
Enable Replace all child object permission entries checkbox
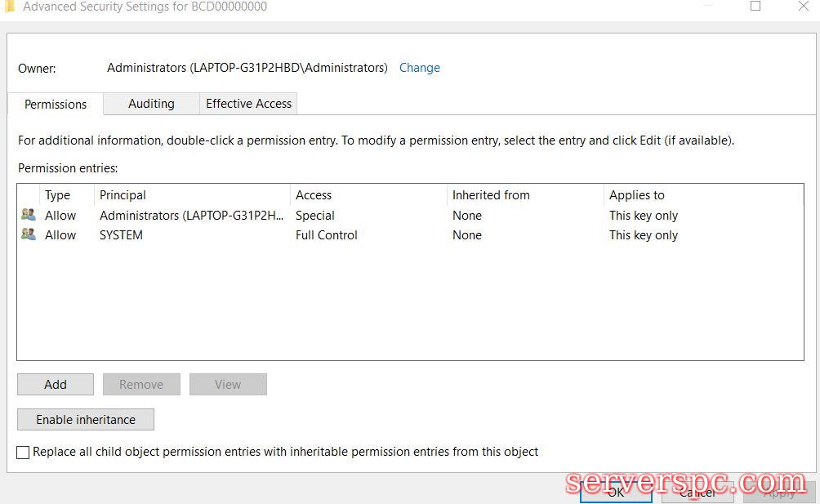[24, 452]
